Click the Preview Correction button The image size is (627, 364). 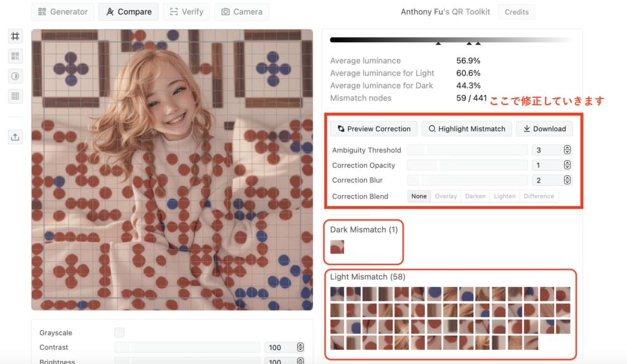click(x=374, y=129)
